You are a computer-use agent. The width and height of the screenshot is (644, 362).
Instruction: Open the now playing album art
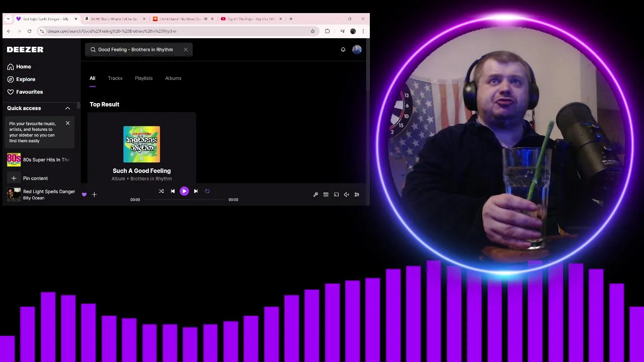click(14, 195)
